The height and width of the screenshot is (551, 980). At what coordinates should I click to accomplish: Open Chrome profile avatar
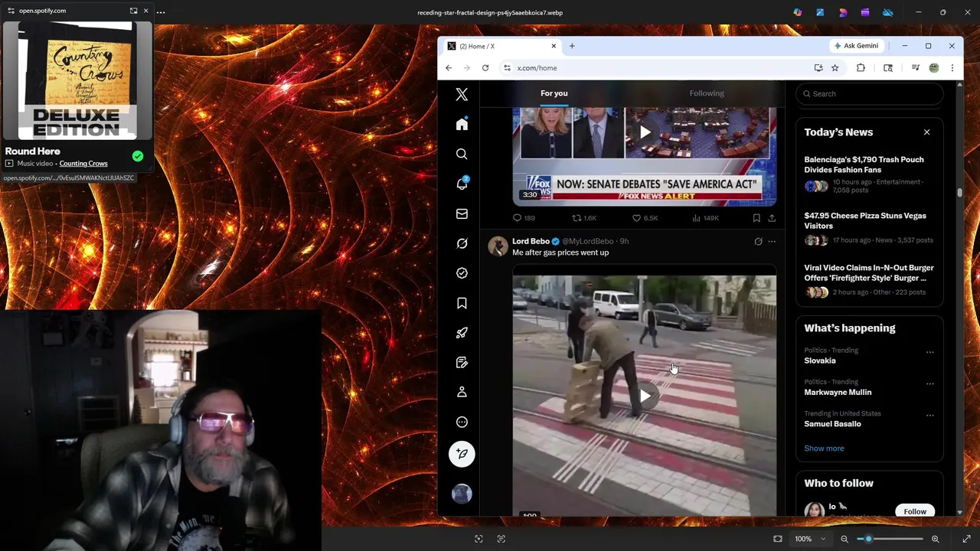tap(933, 68)
